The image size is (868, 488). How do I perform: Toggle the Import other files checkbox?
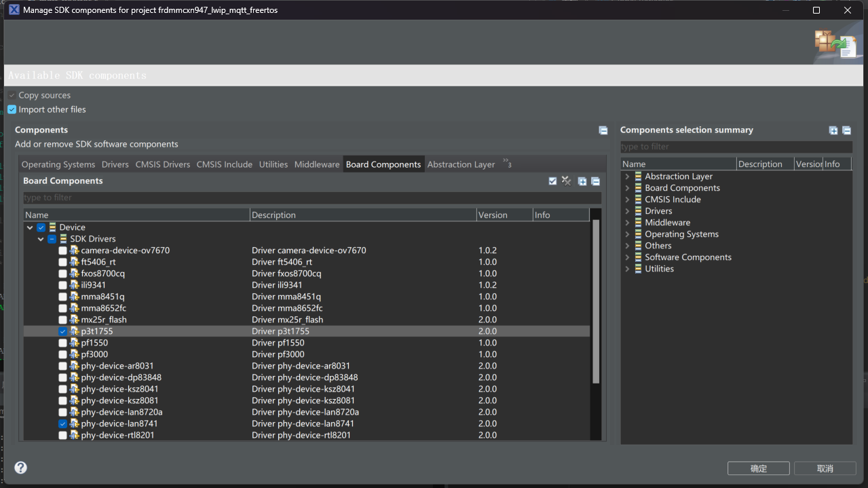tap(12, 109)
